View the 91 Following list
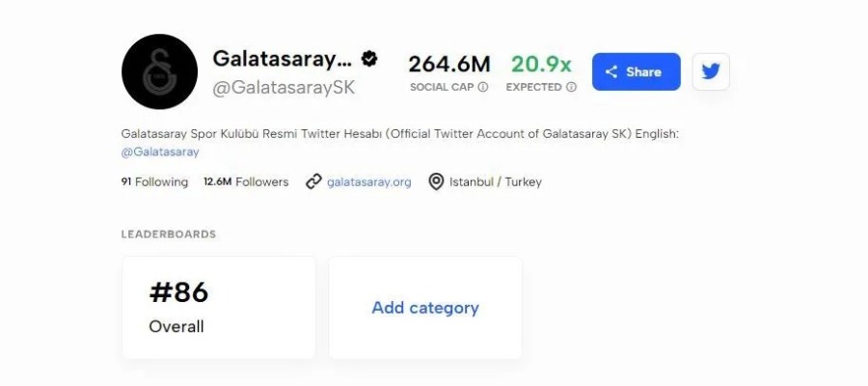Viewport: 868px width, 386px height. click(x=154, y=181)
